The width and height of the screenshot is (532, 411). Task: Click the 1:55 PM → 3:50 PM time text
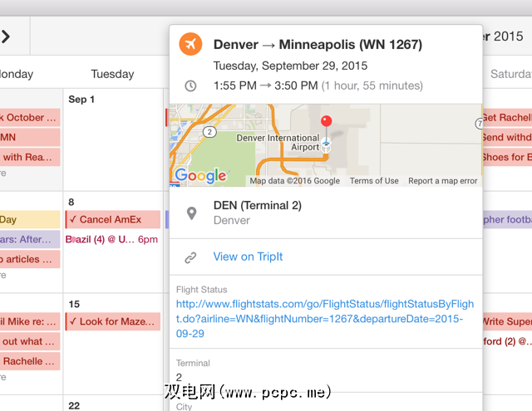coord(266,86)
